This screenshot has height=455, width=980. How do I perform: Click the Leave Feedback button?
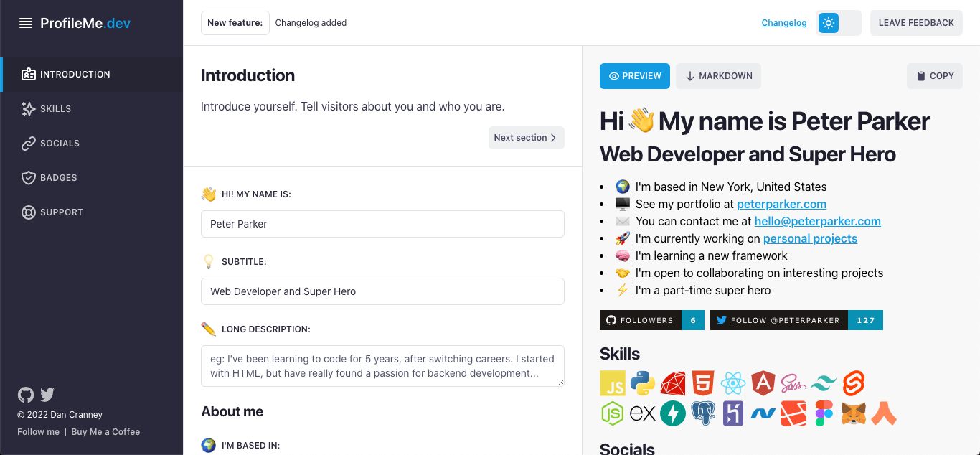pyautogui.click(x=916, y=22)
